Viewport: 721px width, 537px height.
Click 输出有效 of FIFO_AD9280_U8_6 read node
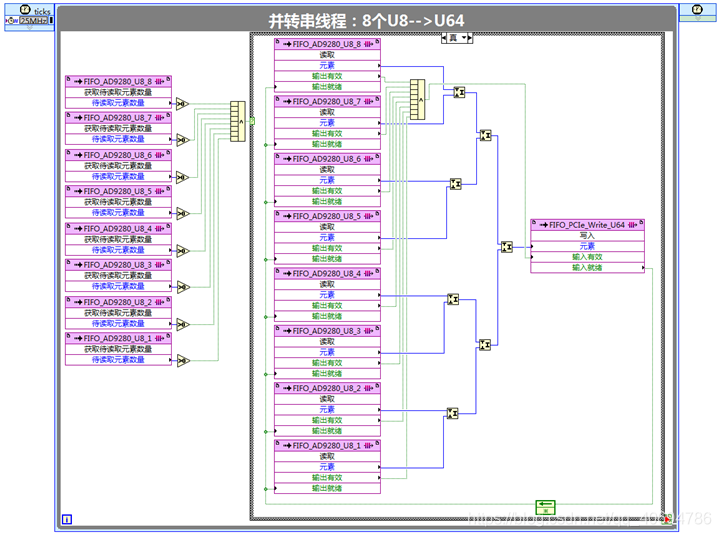pyautogui.click(x=327, y=191)
